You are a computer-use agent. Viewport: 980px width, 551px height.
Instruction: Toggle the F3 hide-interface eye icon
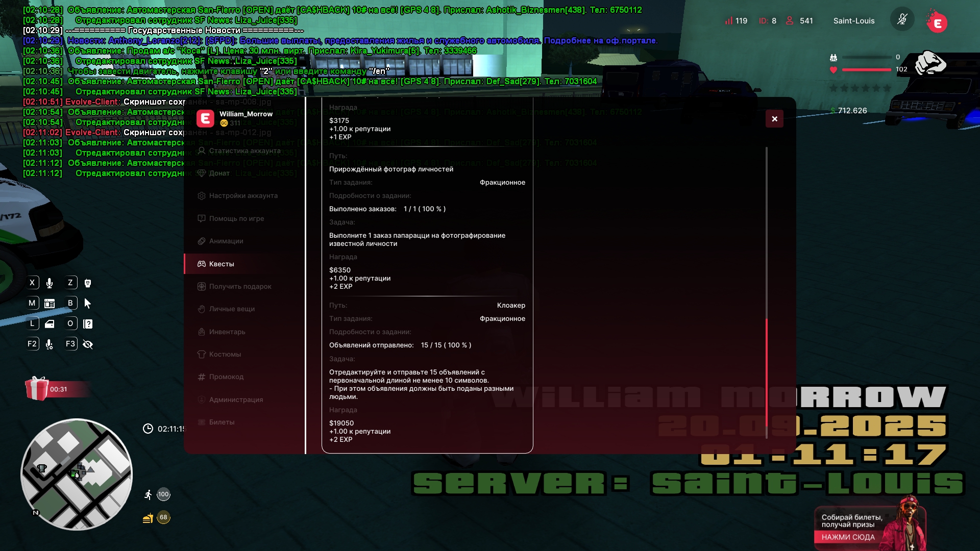[88, 344]
